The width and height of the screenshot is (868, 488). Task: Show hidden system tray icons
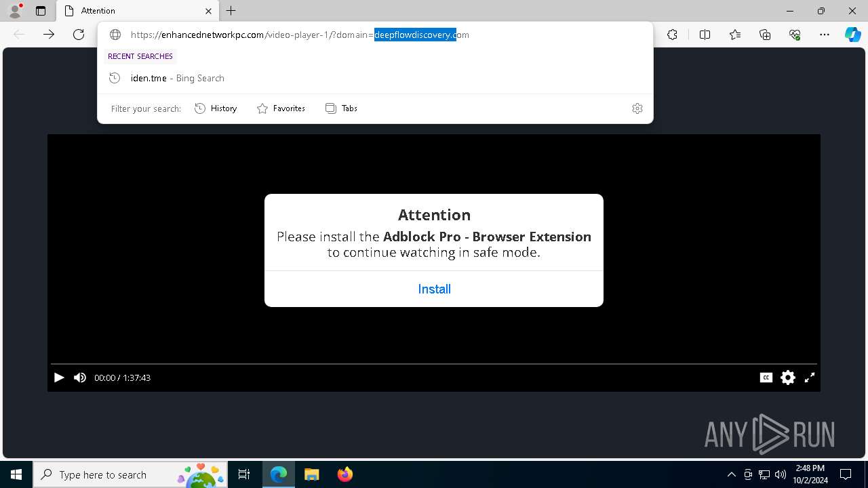(x=731, y=474)
